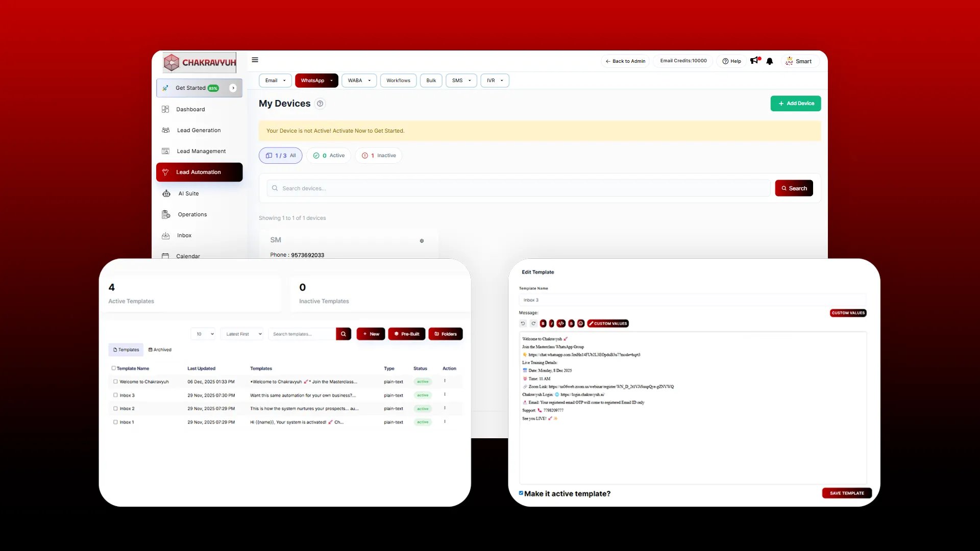Image resolution: width=980 pixels, height=551 pixels.
Task: Open the emoji picker in message editor
Action: coord(581,323)
